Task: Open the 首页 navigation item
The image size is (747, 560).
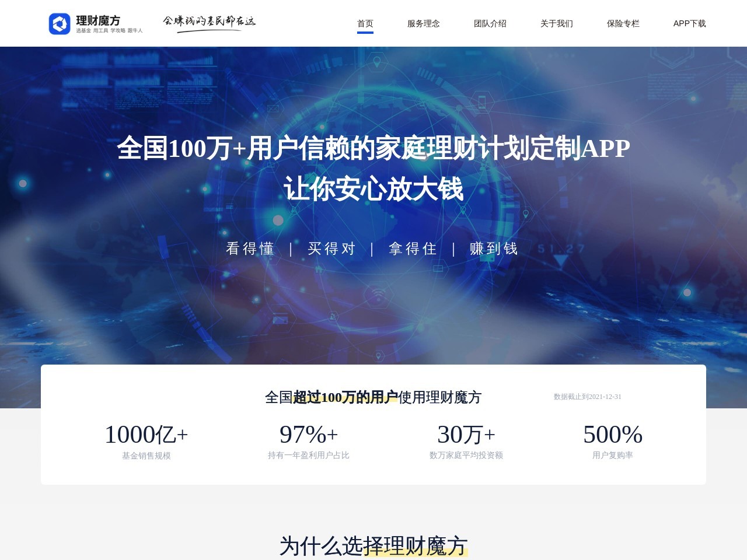Action: tap(365, 24)
